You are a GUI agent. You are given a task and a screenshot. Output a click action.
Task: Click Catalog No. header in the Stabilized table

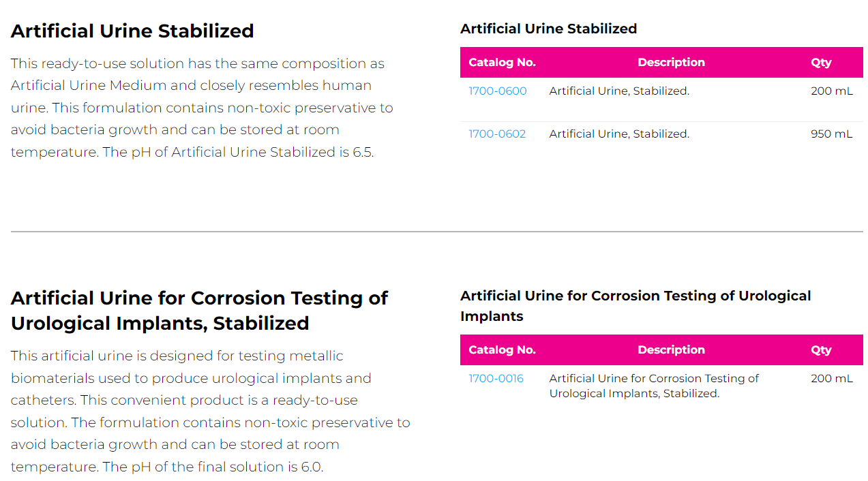coord(502,63)
